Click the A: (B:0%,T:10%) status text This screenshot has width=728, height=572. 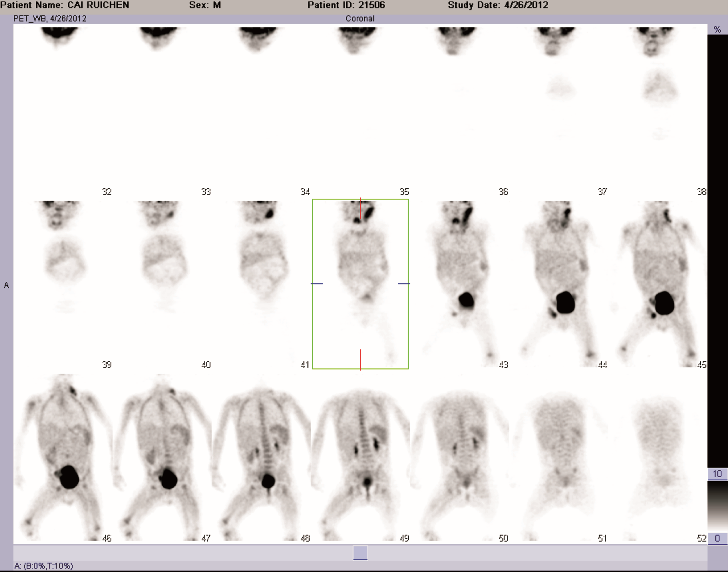click(x=44, y=566)
